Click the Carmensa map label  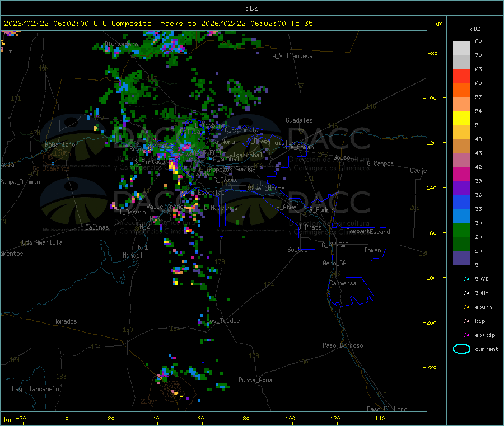[343, 283]
